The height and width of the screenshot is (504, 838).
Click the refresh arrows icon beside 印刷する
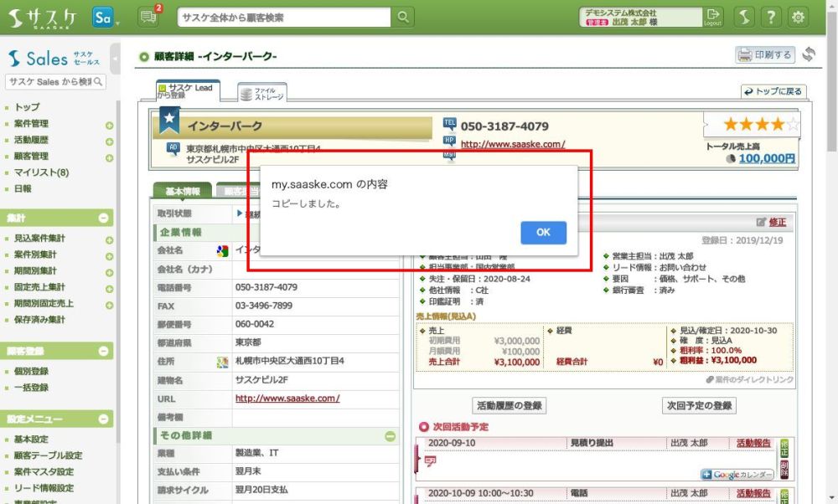coord(809,55)
